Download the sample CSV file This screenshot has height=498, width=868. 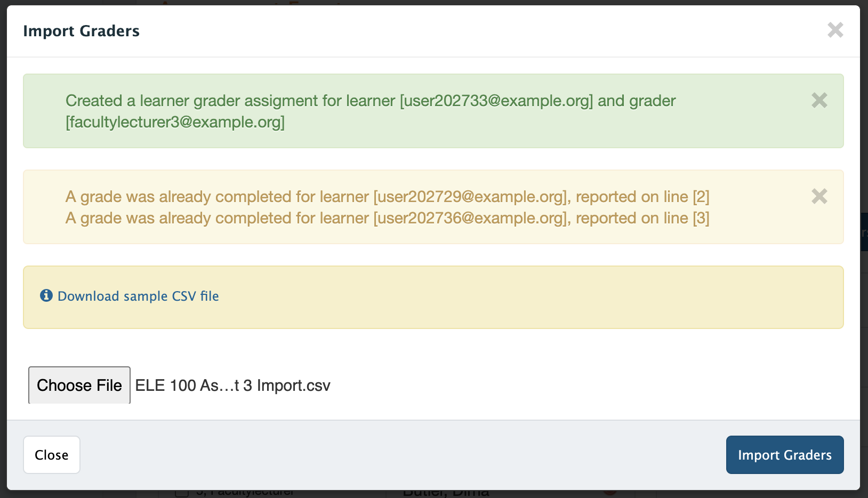point(138,296)
